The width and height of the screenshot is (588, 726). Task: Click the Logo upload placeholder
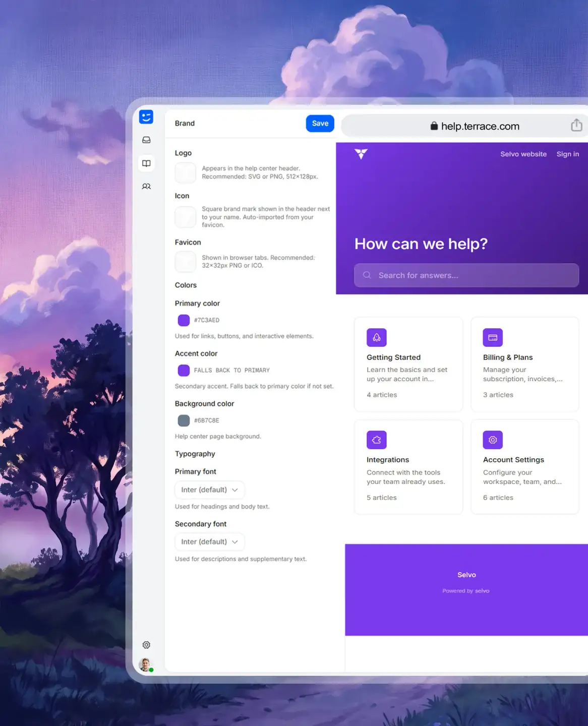click(185, 172)
